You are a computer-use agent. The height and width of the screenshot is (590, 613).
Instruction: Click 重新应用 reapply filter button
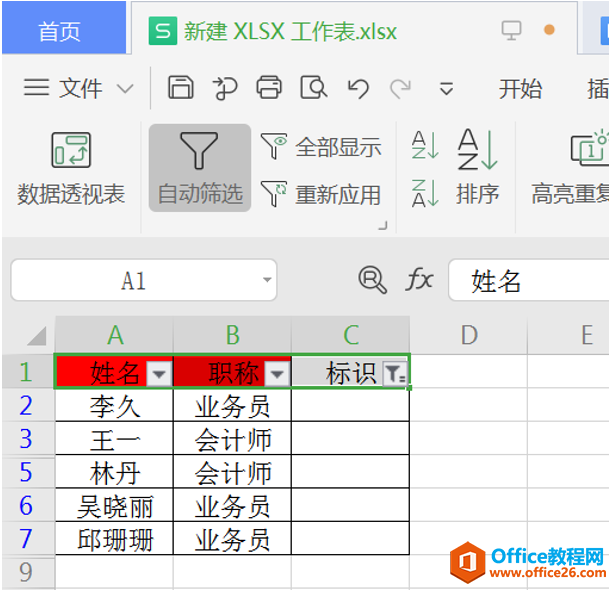[x=321, y=194]
